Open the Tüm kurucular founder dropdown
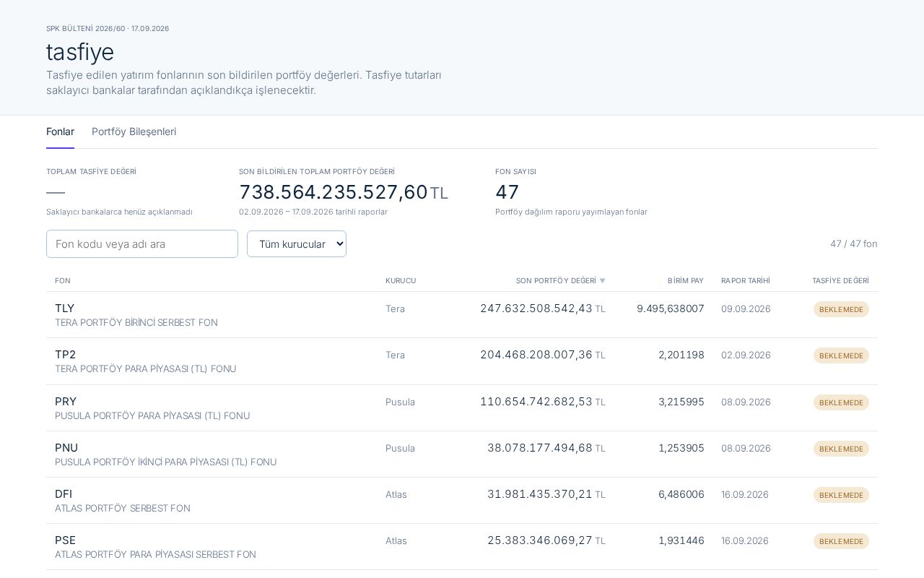This screenshot has height=578, width=924. tap(297, 244)
